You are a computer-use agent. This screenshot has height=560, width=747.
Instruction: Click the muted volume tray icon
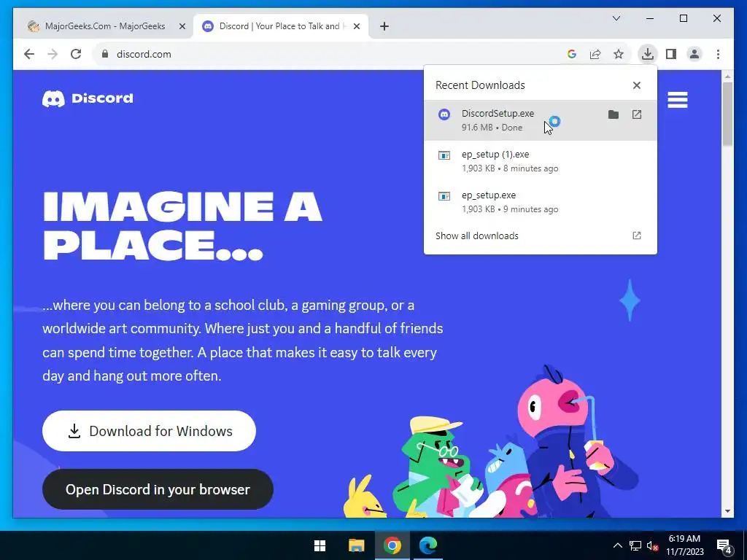click(653, 545)
